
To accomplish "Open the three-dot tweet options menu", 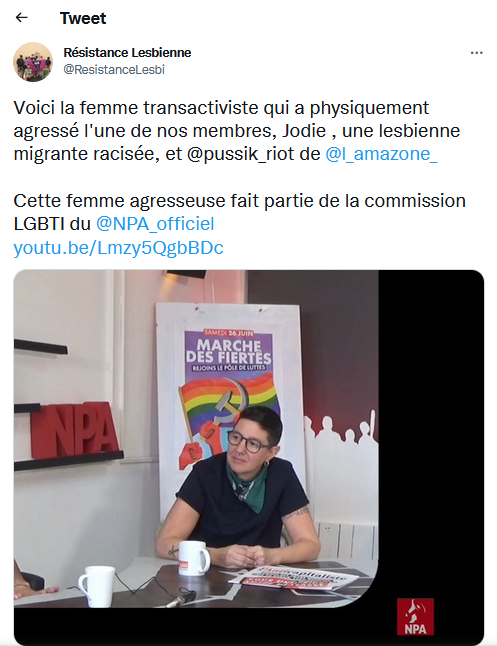I will pos(476,53).
